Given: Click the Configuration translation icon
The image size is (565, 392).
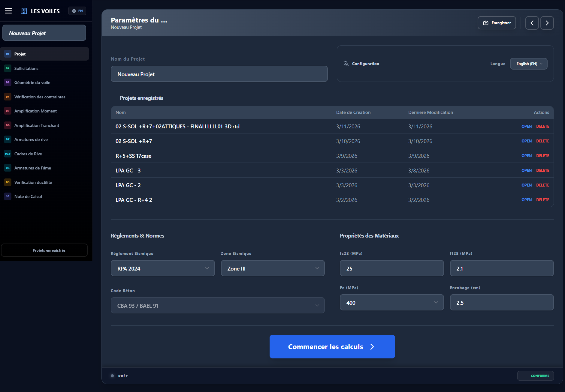Looking at the screenshot, I should 346,64.
